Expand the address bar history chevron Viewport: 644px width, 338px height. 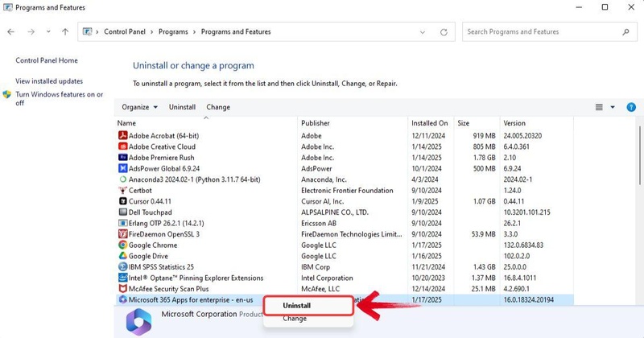coord(422,32)
